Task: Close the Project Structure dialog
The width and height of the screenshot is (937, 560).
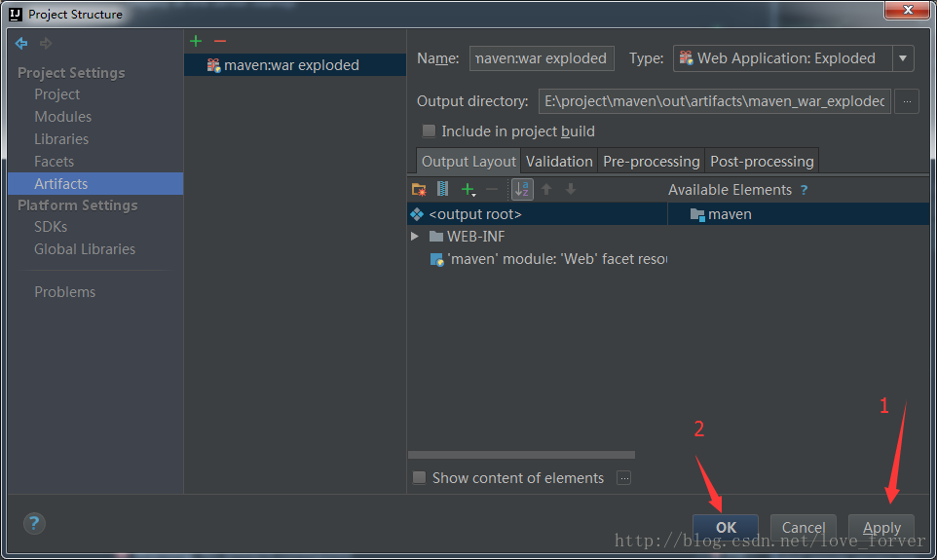Action: coord(907,10)
